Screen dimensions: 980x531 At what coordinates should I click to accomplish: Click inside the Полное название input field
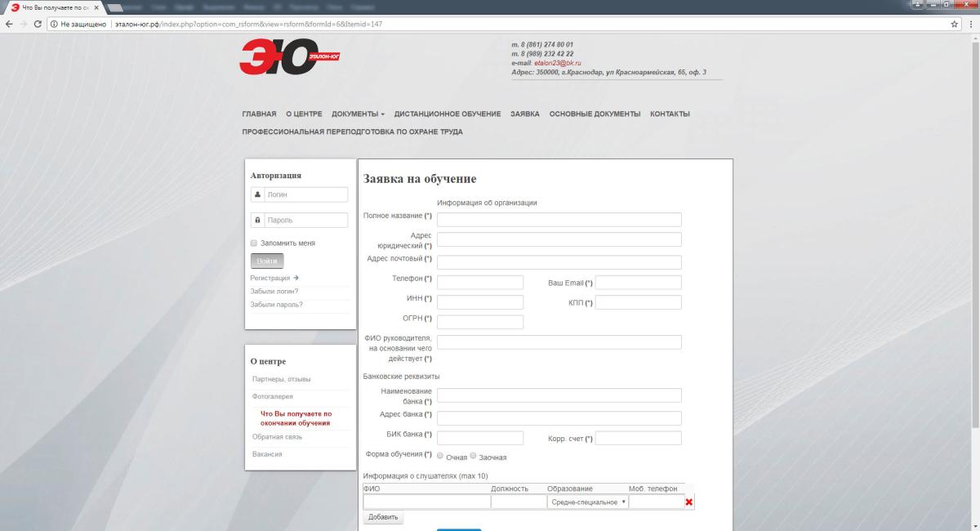[x=559, y=219]
